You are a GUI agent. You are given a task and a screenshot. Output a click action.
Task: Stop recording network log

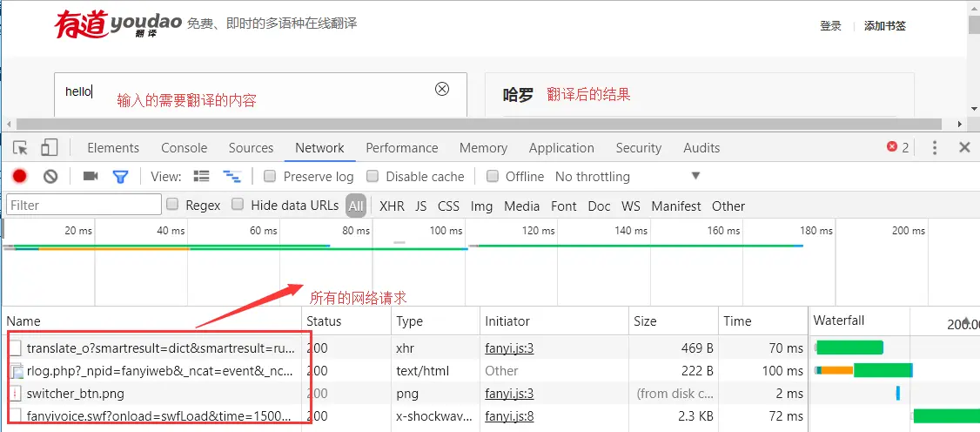(x=20, y=176)
